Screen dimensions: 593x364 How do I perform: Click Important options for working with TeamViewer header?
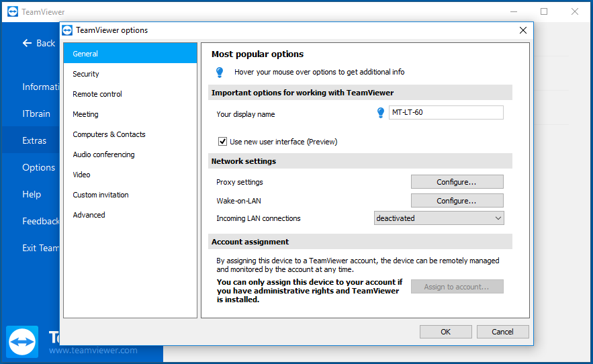tap(360, 93)
